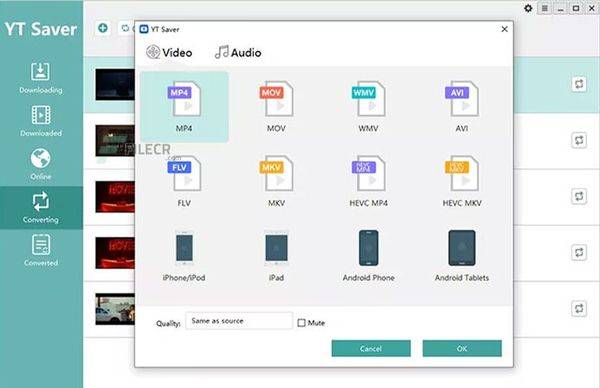Enable the Mute checkbox
600x388 pixels.
302,323
